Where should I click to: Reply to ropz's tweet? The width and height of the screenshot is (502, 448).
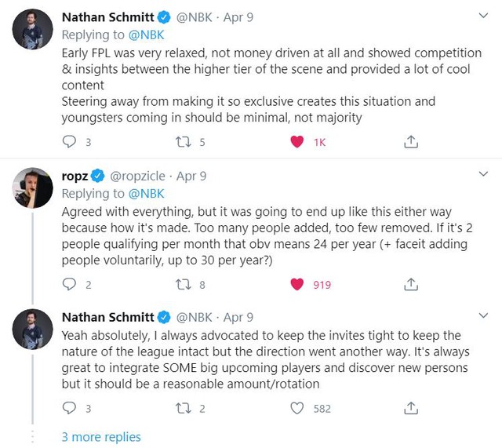pyautogui.click(x=70, y=285)
